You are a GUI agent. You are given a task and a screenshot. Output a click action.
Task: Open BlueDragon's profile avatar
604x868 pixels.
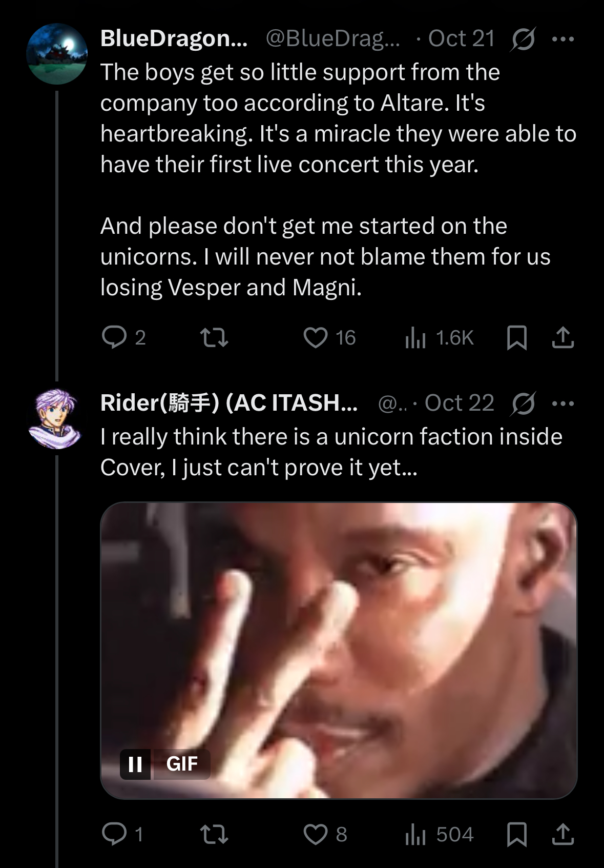57,54
